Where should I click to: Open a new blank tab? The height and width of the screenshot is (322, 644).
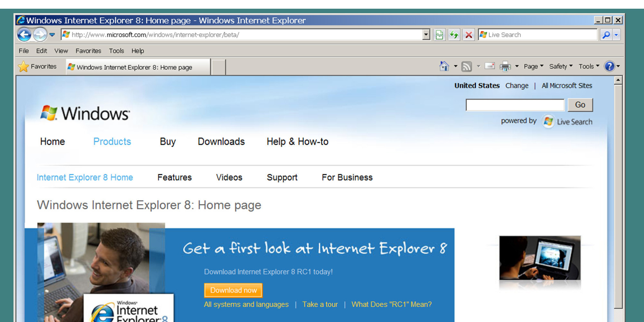pos(218,67)
